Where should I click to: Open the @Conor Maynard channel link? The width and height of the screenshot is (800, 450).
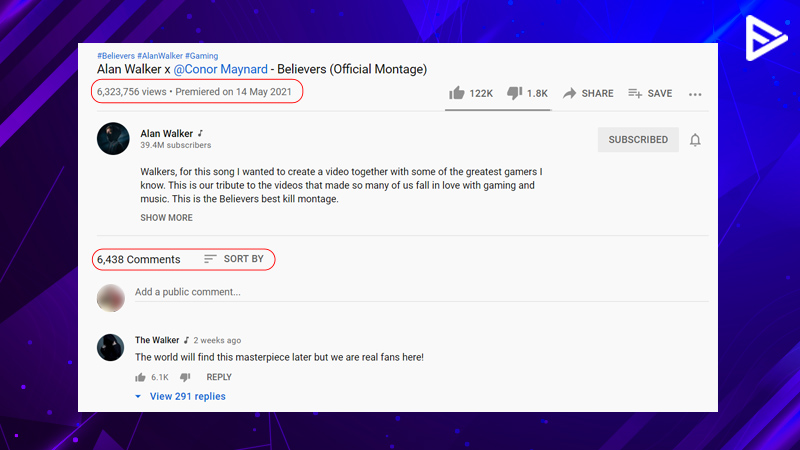220,69
